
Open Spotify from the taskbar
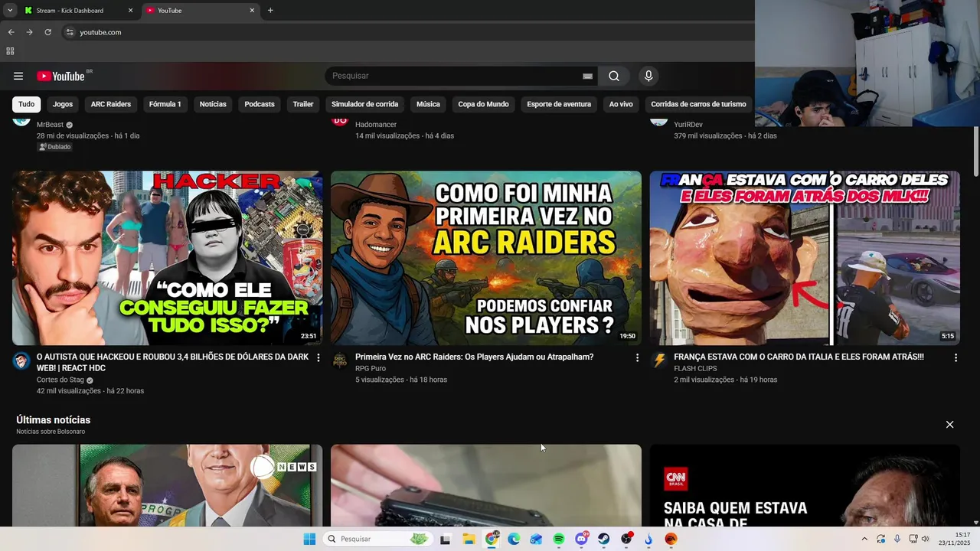[x=559, y=539]
